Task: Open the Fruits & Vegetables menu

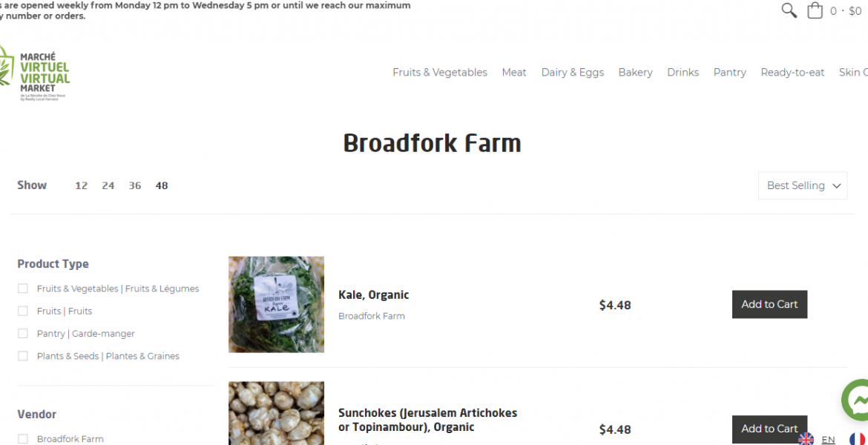Action: (440, 73)
